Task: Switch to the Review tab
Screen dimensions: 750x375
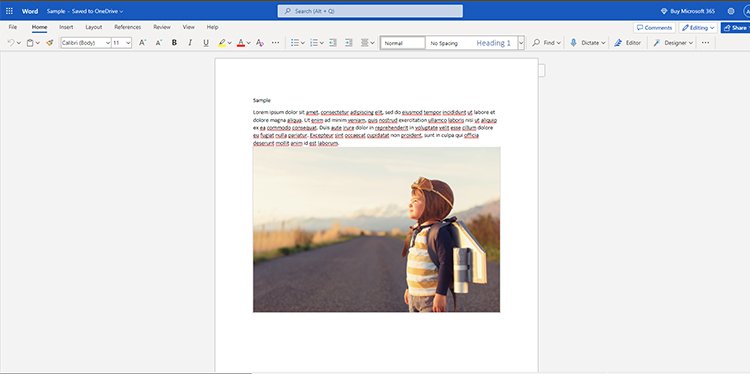Action: click(x=162, y=27)
